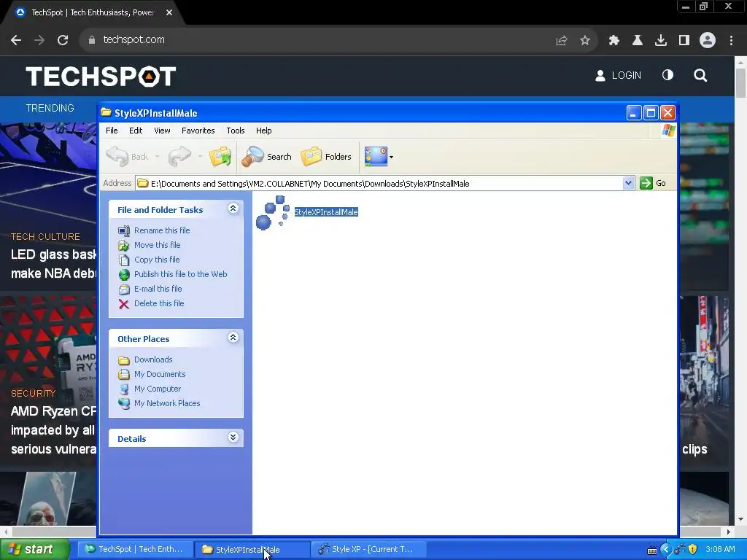Collapse the Other Places panel

(x=233, y=338)
